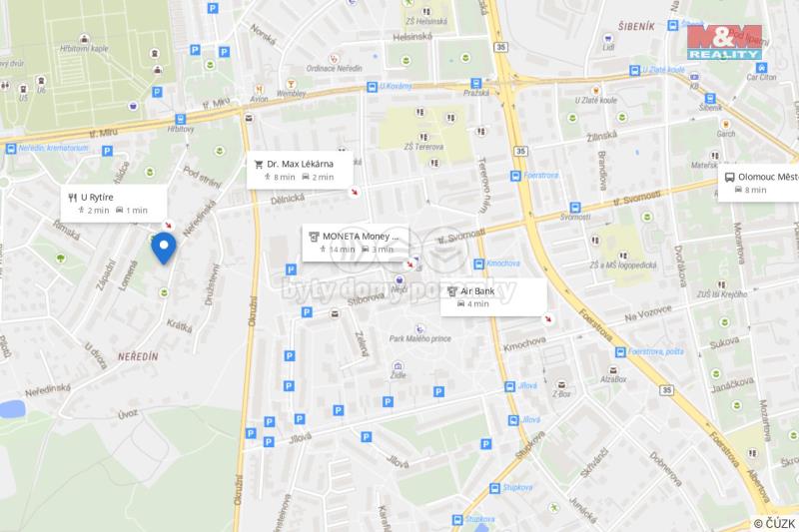Image resolution: width=799 pixels, height=532 pixels.
Task: Click the ČÚZK copyright attribution
Action: 775,523
